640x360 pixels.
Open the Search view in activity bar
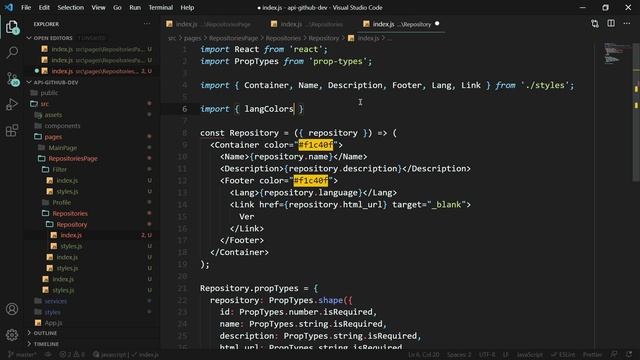pos(12,52)
